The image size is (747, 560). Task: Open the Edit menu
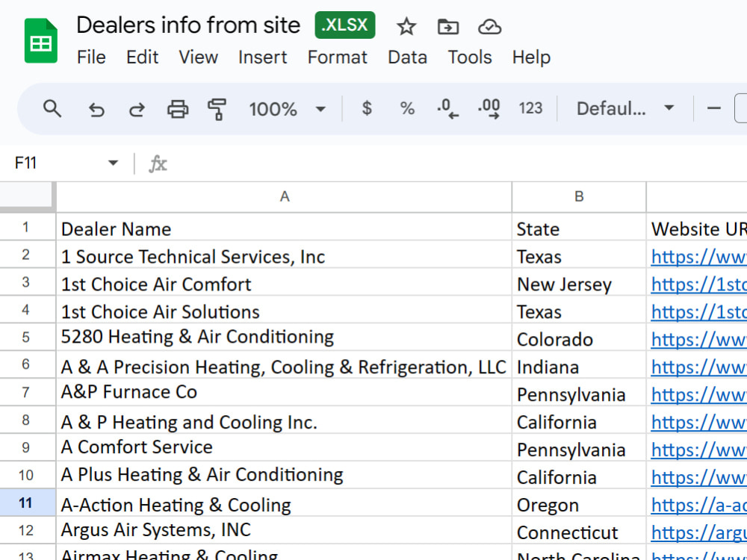pos(142,57)
